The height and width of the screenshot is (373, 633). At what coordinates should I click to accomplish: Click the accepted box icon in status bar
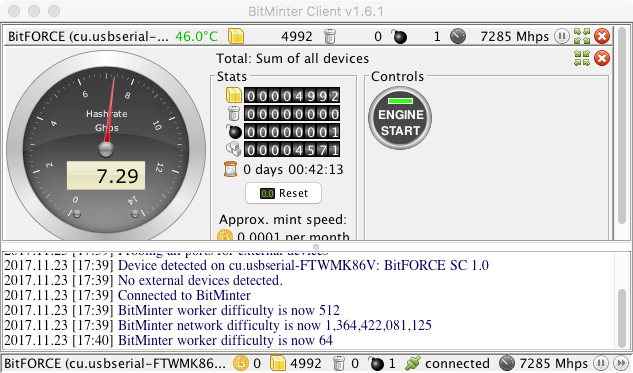click(x=278, y=363)
